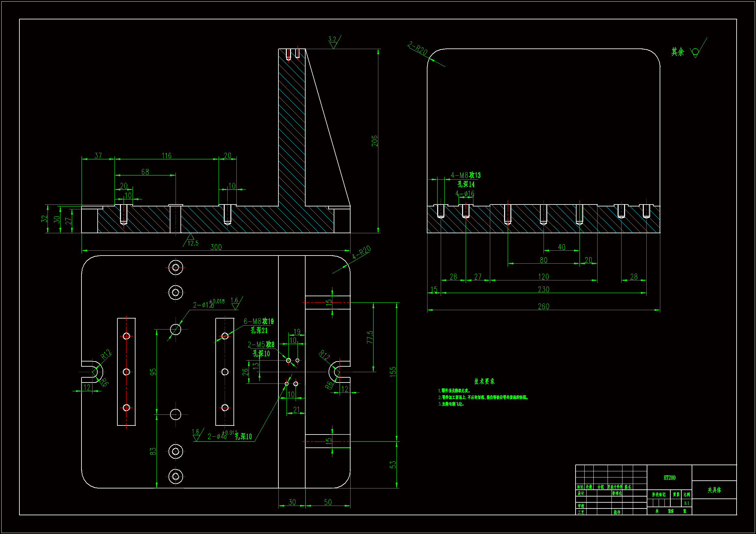This screenshot has width=756, height=534.
Task: Click the 夹具体 title block name
Action: pos(714,490)
